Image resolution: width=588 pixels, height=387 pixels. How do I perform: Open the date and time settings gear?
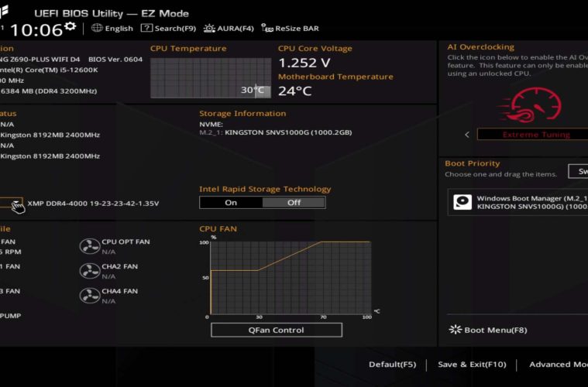coord(70,26)
